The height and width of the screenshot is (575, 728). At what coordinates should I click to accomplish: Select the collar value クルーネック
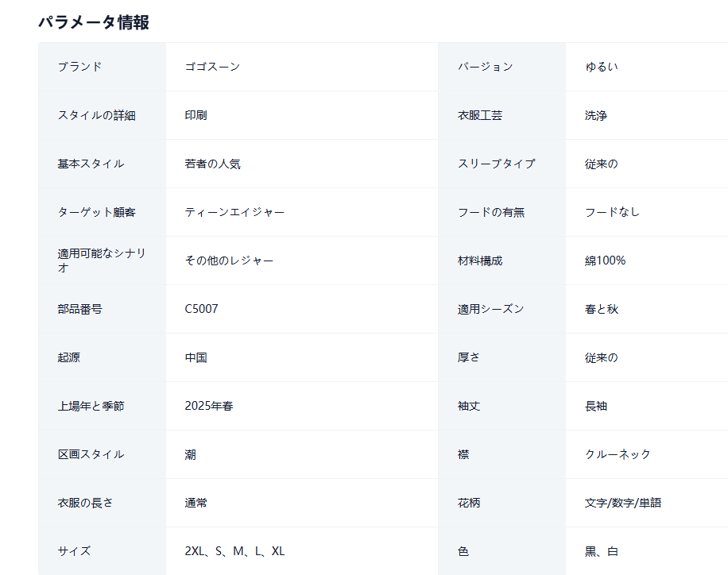click(x=618, y=454)
